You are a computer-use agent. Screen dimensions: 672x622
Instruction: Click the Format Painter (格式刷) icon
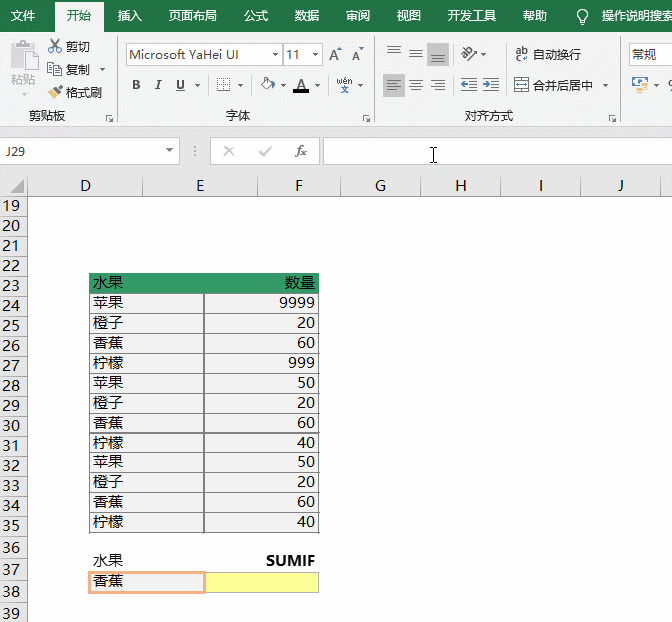[x=56, y=92]
